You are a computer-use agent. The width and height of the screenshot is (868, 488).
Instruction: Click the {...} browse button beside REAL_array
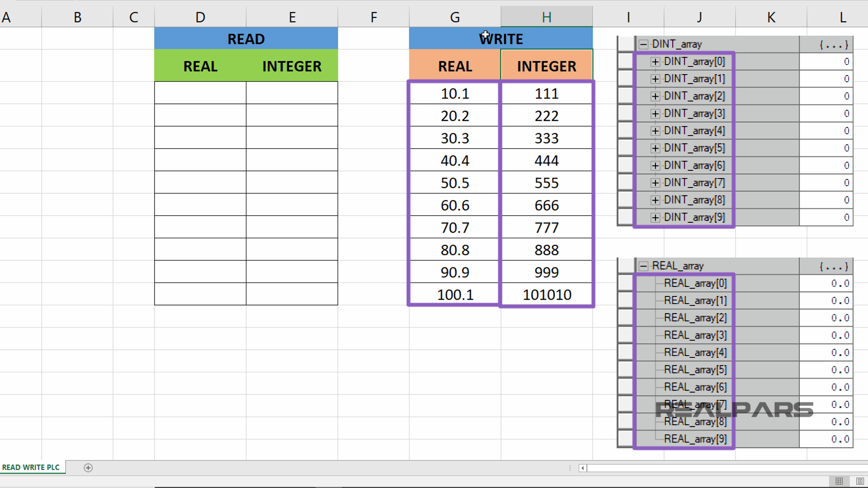pyautogui.click(x=834, y=266)
